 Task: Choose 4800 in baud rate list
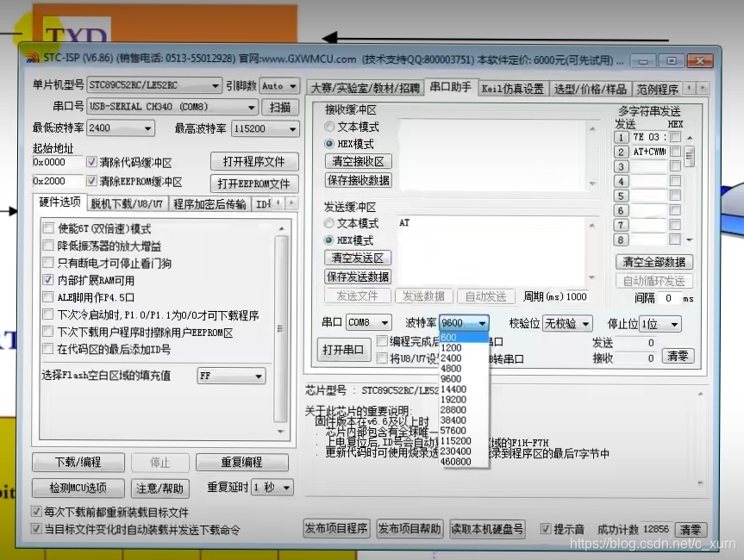464,369
